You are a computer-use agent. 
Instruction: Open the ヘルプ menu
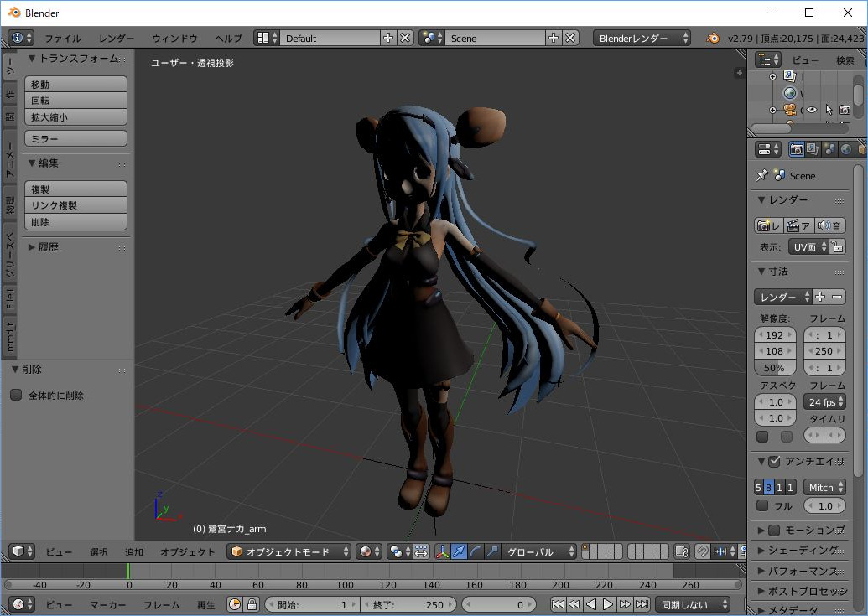(228, 39)
